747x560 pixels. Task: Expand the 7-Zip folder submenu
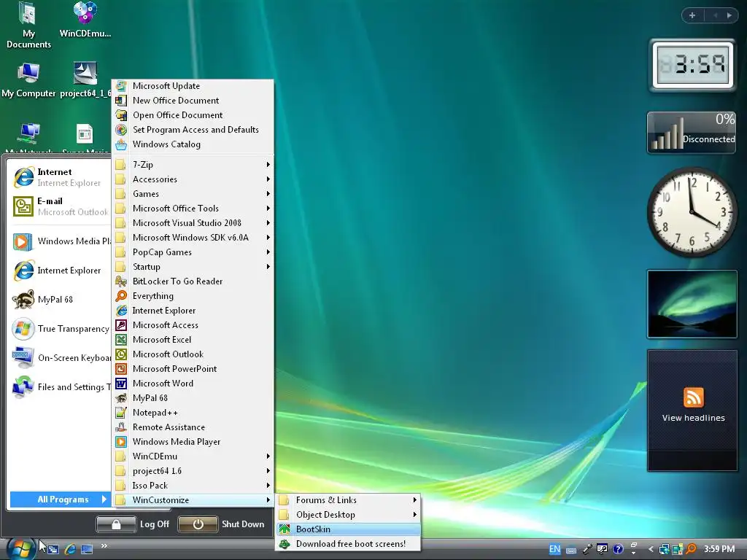tap(193, 165)
